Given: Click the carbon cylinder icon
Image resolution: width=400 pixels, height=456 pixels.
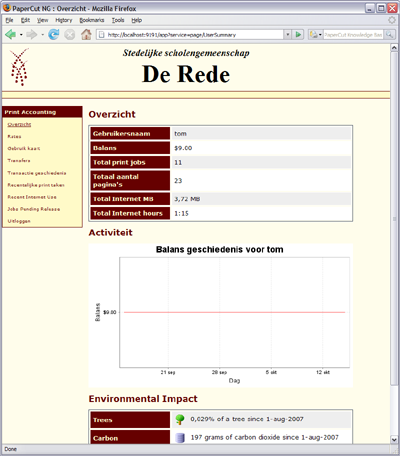Looking at the screenshot, I should [x=180, y=438].
